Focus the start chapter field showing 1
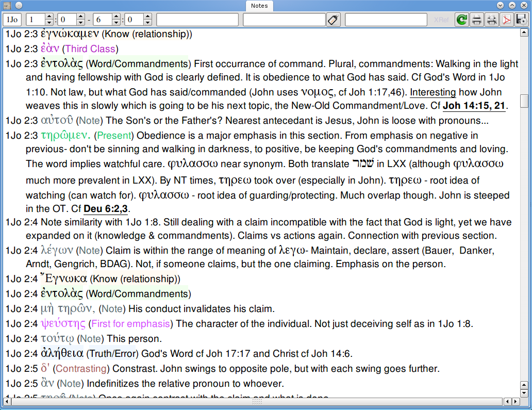532x410 pixels. tap(36, 20)
